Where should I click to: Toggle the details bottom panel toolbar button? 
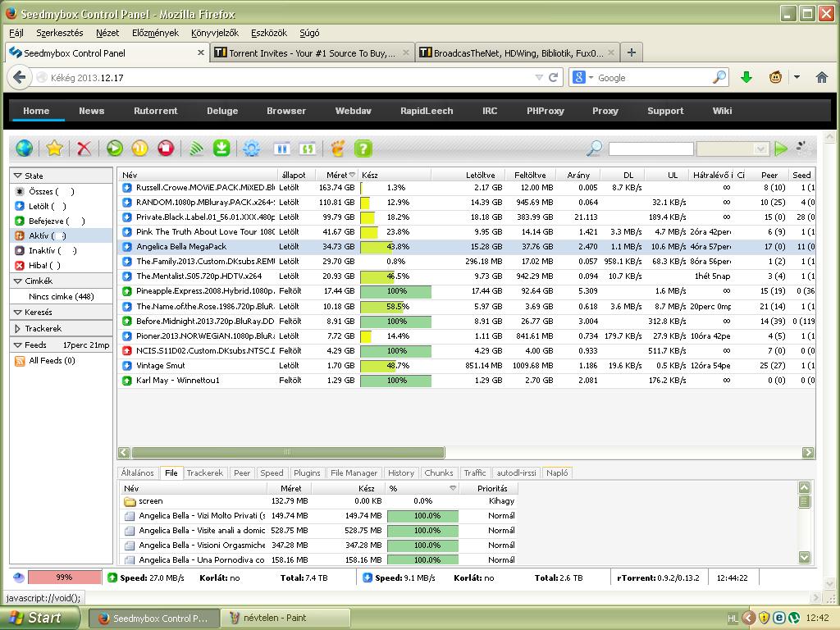click(308, 148)
